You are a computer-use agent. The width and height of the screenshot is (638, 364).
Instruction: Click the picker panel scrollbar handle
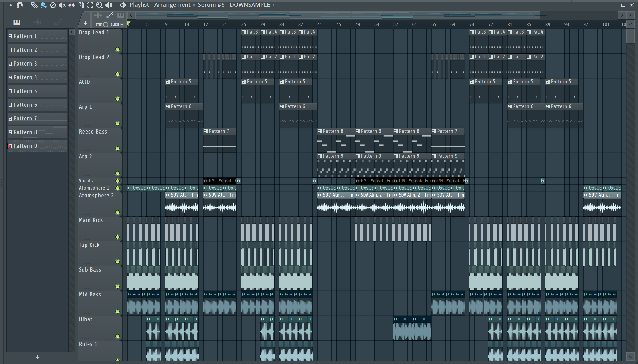[x=72, y=32]
